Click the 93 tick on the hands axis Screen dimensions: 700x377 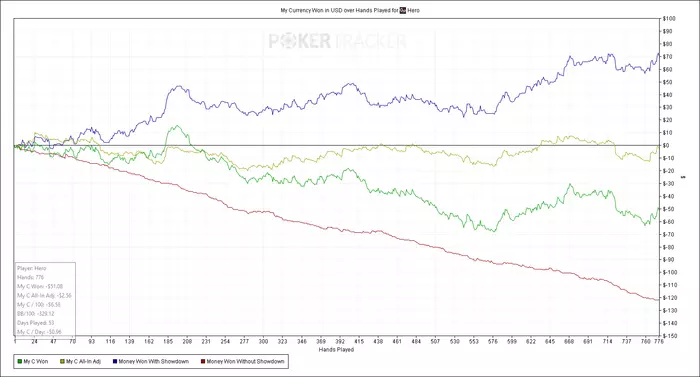92,341
